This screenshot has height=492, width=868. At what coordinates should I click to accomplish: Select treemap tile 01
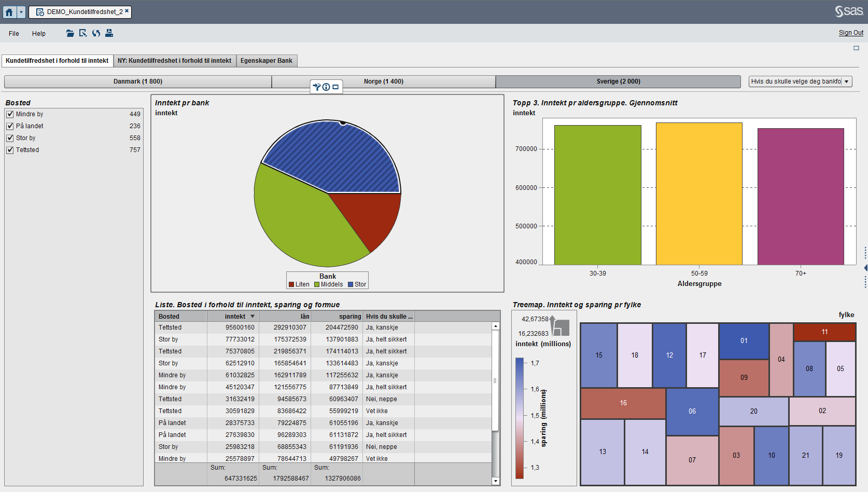click(x=744, y=341)
